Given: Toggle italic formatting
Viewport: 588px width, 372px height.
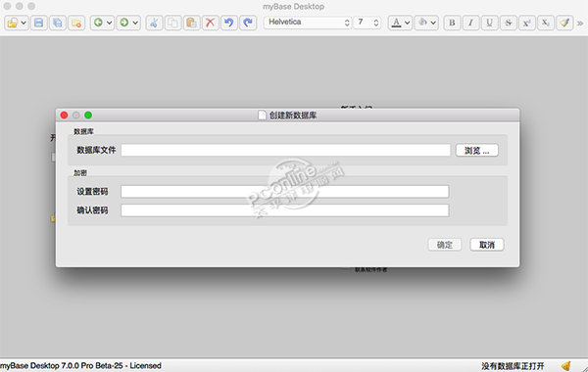Looking at the screenshot, I should [470, 23].
